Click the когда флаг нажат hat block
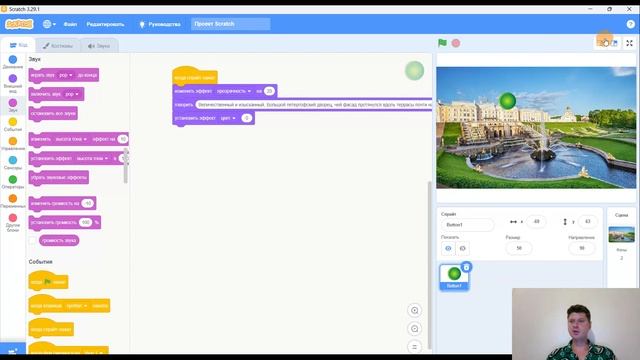 click(x=48, y=281)
